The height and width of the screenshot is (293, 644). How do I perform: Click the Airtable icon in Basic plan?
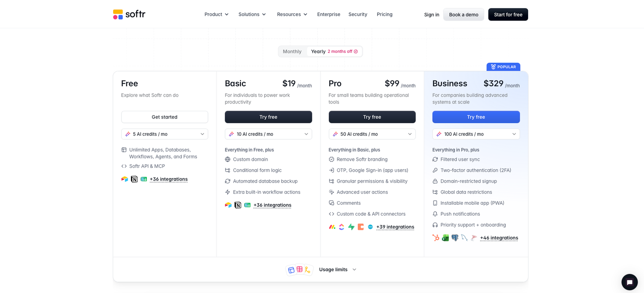tap(228, 205)
